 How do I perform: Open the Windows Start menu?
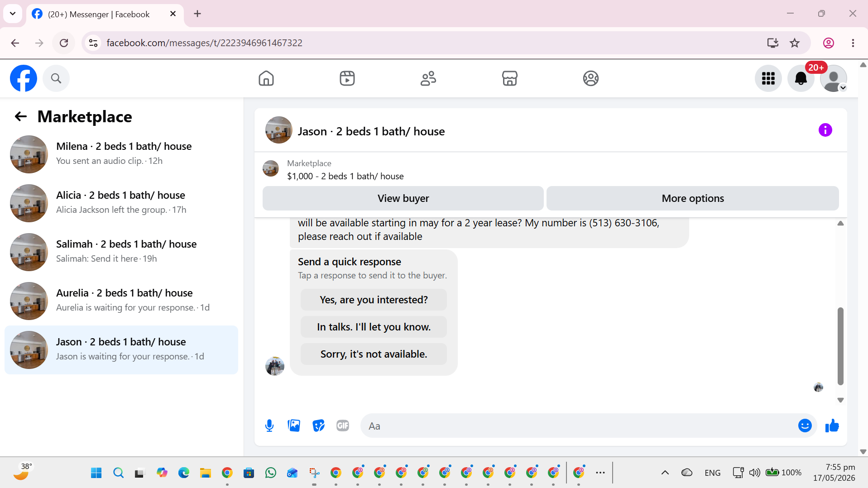(x=96, y=473)
